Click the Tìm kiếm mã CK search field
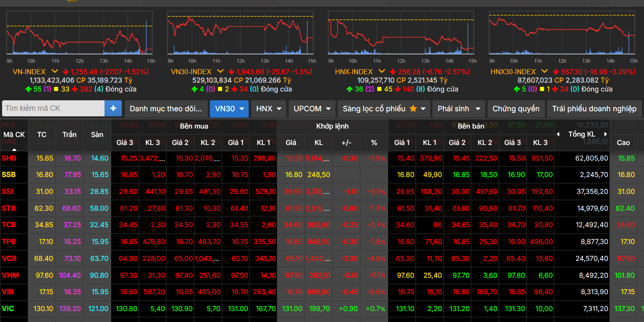 [x=54, y=108]
